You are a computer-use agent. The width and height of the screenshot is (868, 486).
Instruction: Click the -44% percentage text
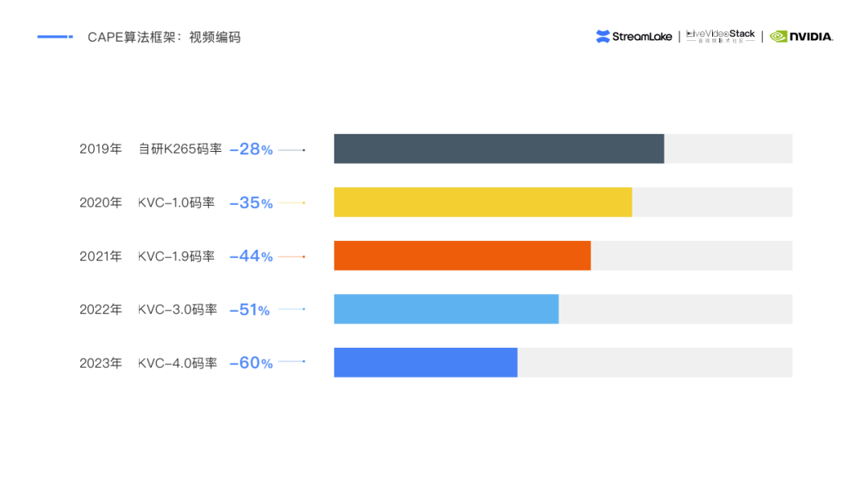click(x=251, y=256)
